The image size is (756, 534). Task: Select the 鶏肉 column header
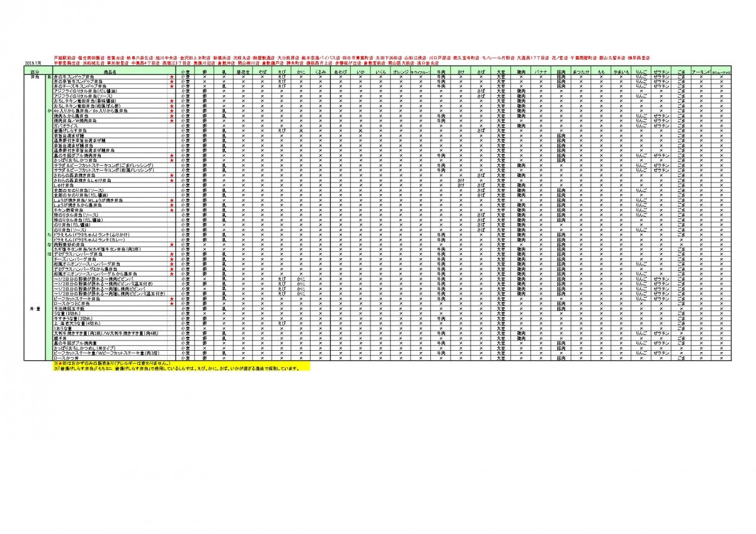tap(521, 72)
